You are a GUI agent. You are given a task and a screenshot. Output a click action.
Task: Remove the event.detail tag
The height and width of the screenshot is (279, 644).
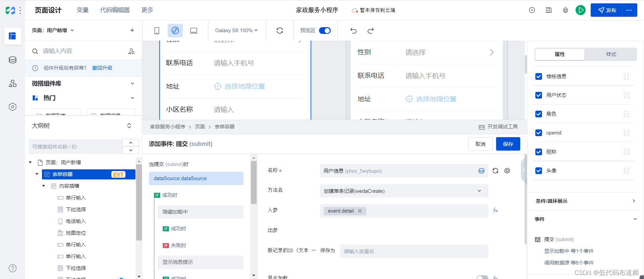pos(360,211)
